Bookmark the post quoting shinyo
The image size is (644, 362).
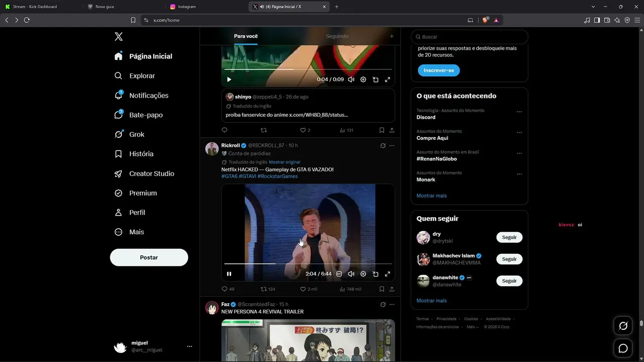382,130
